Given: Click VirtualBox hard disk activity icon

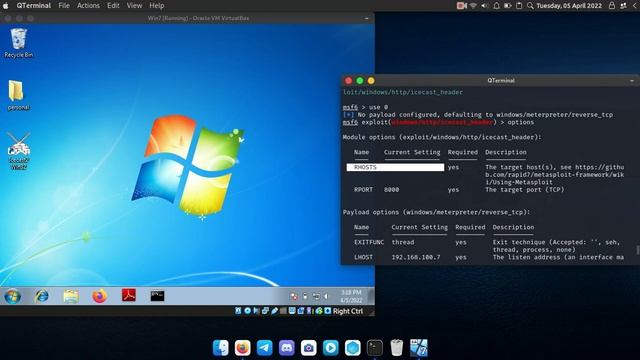Looking at the screenshot, I should click(238, 311).
